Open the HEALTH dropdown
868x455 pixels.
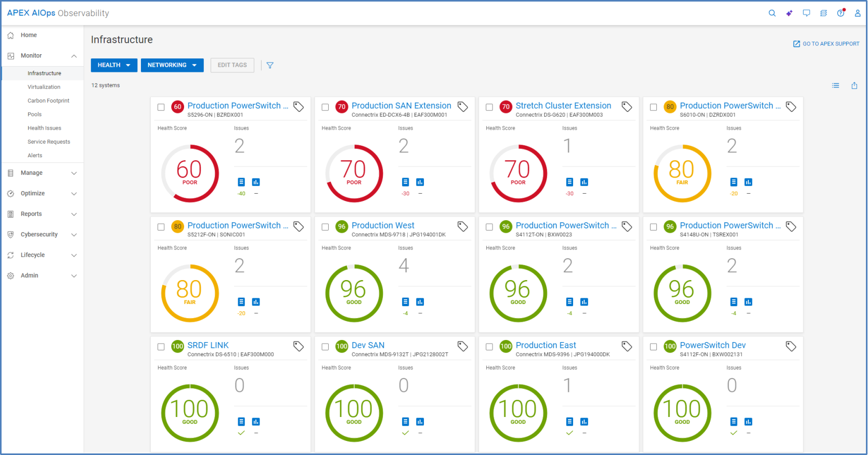pos(114,65)
